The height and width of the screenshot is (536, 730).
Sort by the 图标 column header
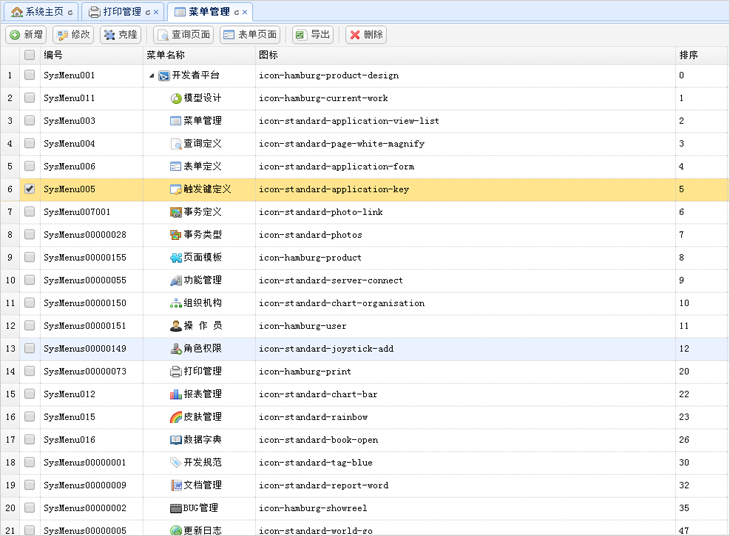tap(465, 55)
